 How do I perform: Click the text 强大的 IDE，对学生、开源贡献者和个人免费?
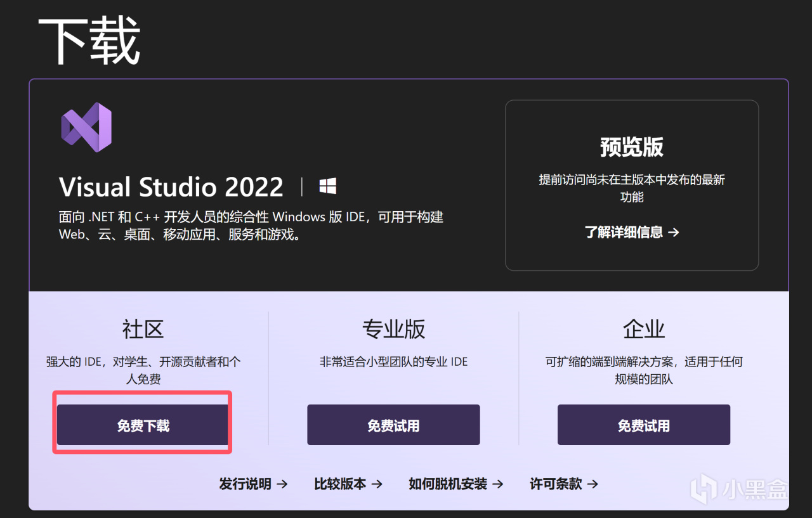143,371
